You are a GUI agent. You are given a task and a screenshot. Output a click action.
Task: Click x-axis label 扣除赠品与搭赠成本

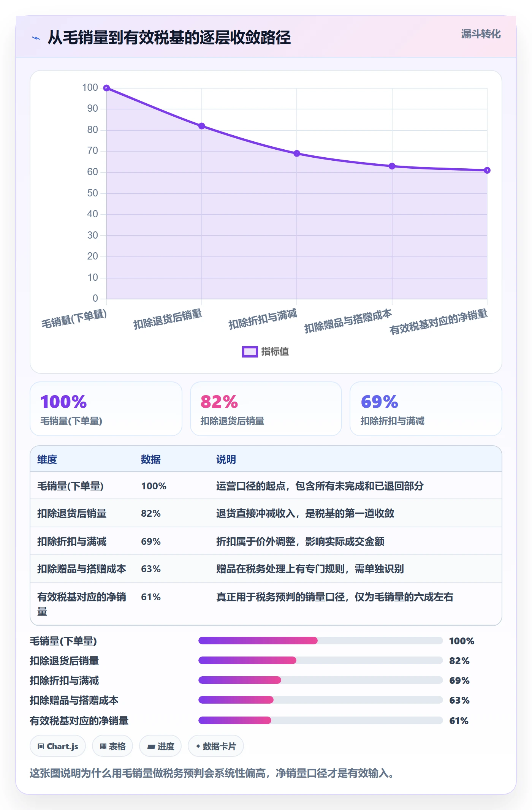348,321
